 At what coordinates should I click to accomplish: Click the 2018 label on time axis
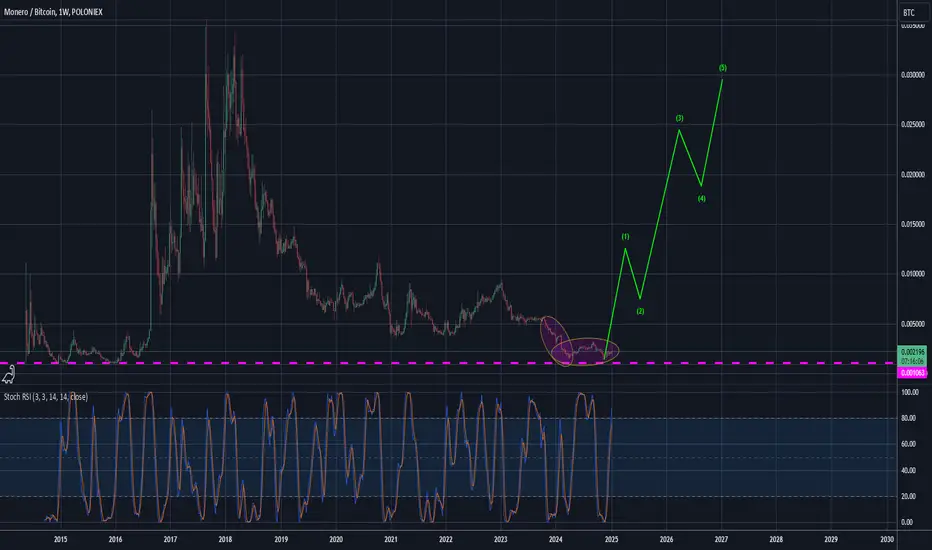225,539
